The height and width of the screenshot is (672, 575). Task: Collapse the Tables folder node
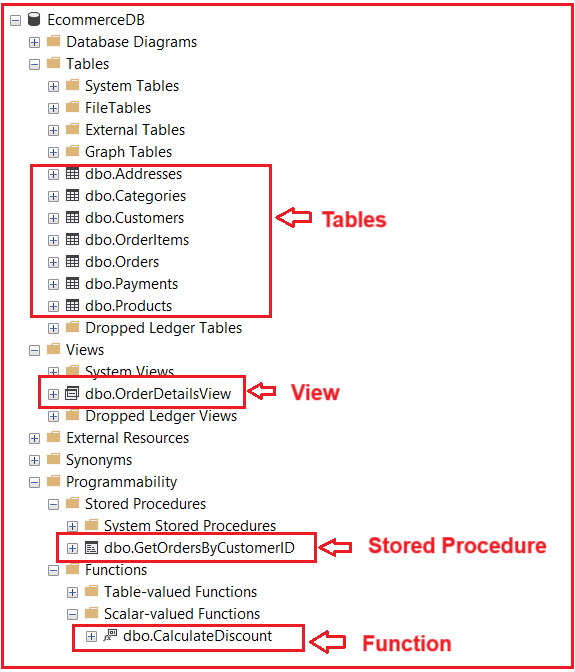34,64
